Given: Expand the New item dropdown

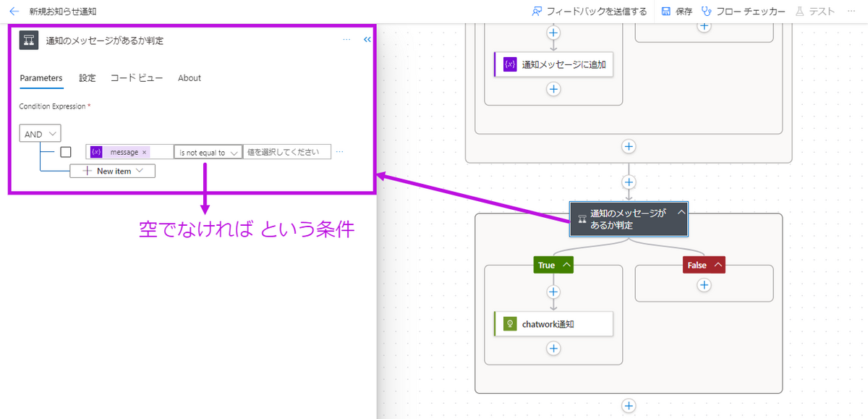Looking at the screenshot, I should (140, 171).
